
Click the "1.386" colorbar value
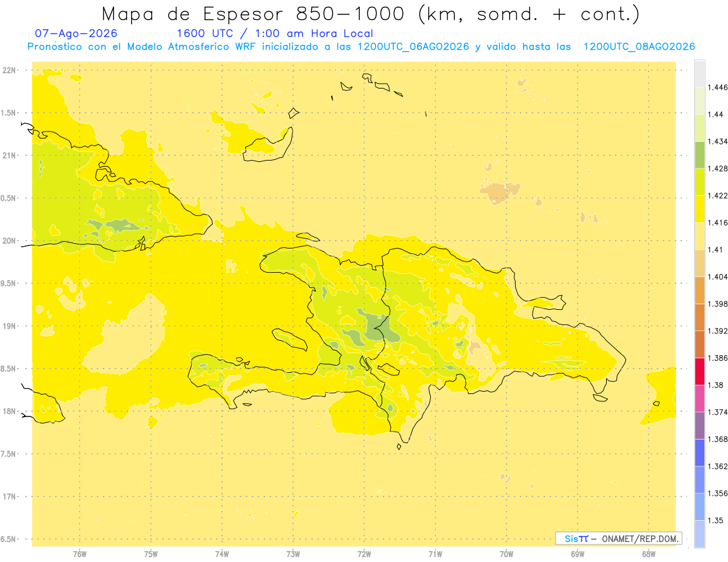click(x=717, y=358)
